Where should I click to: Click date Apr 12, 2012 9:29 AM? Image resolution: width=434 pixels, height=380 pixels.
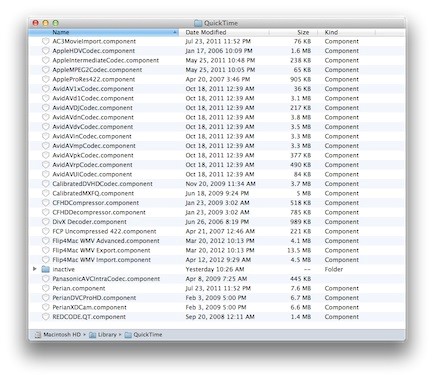[x=218, y=260]
